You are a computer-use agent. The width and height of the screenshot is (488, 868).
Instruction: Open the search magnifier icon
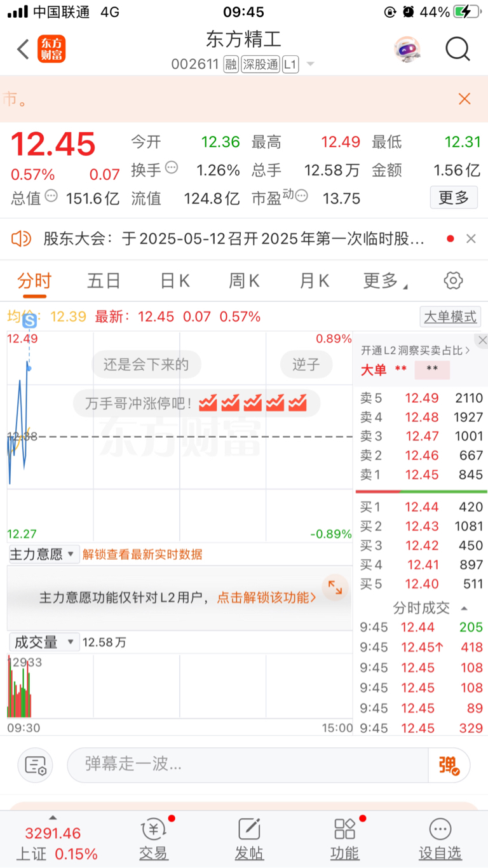tap(457, 49)
